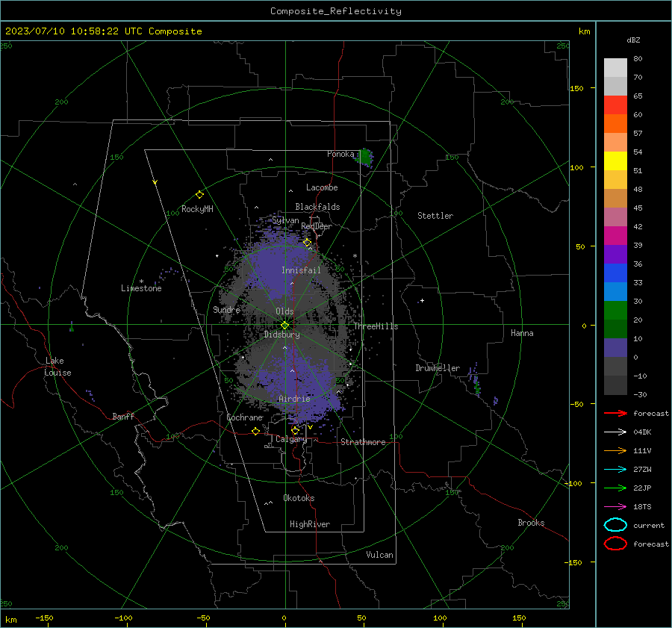Click the yellow diamond marker above Calgary
Viewport: 672px width, 628px height.
click(x=295, y=430)
